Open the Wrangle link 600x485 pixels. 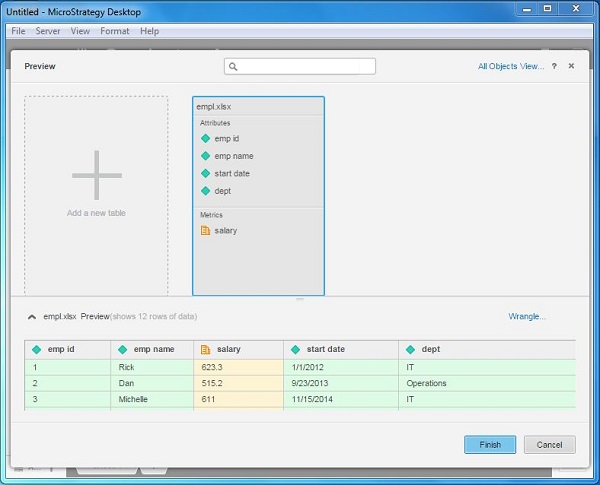point(527,316)
